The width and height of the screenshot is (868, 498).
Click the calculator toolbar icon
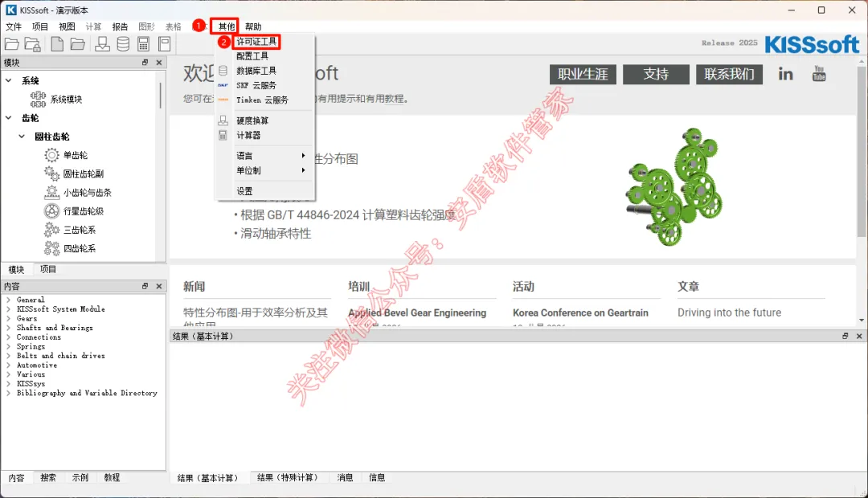point(143,43)
